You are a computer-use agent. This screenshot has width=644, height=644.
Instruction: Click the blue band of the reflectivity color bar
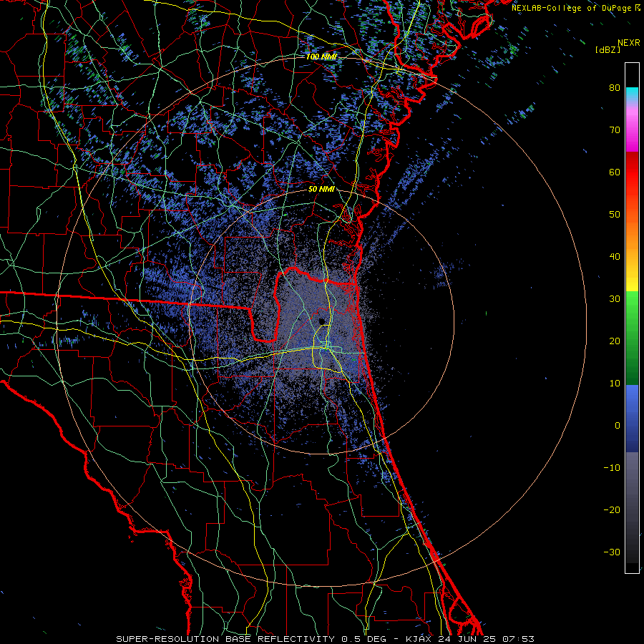[x=632, y=419]
